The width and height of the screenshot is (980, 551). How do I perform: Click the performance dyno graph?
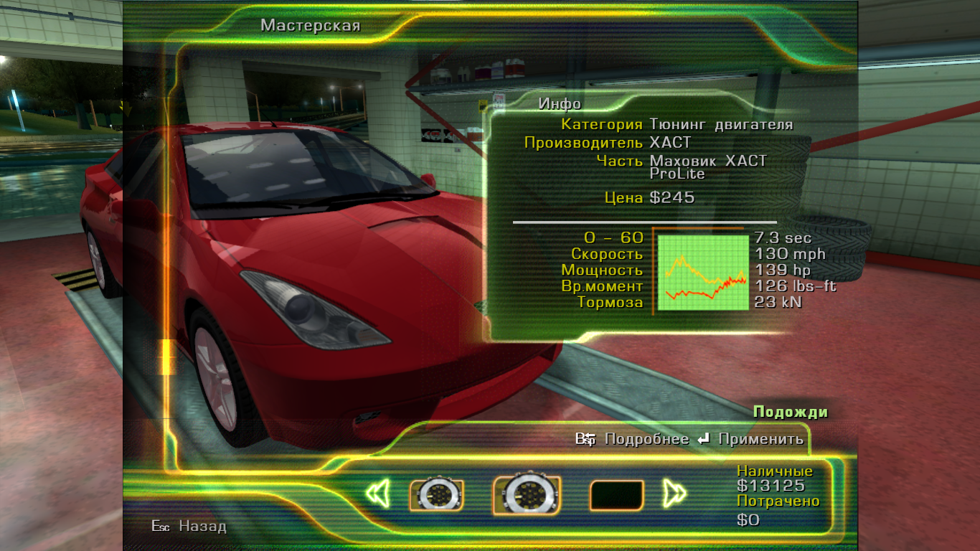pos(703,272)
